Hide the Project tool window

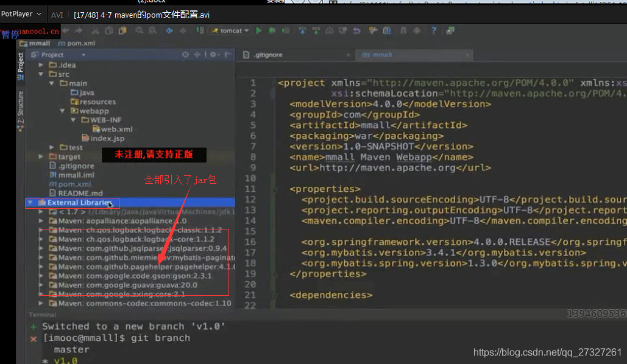pos(227,54)
